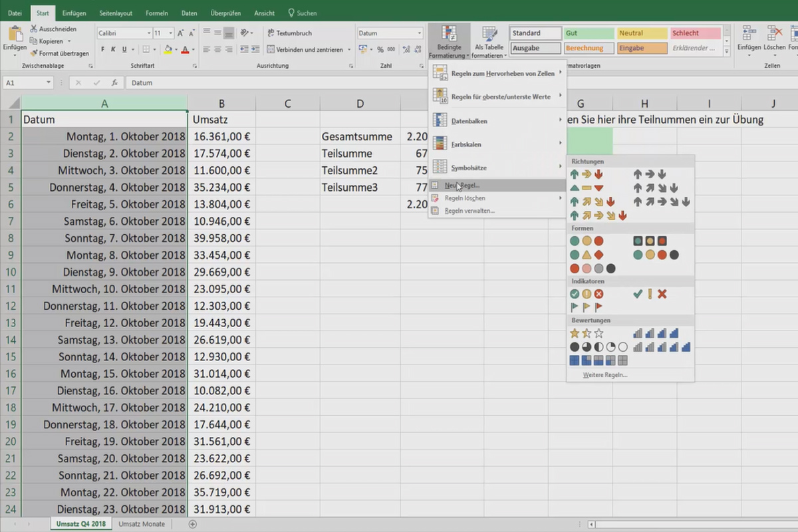Toggle Verbinden und zentrieren
This screenshot has height=532, width=798.
[x=306, y=49]
